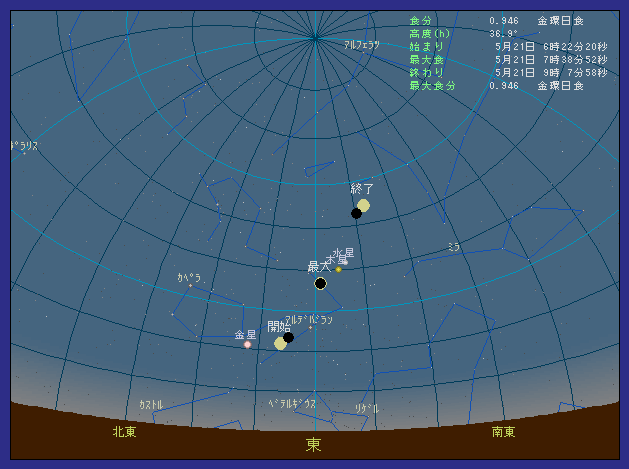Image resolution: width=629 pixels, height=469 pixels.
Task: Click the Aldebaran (アルデバラン) star label
Action: [309, 320]
